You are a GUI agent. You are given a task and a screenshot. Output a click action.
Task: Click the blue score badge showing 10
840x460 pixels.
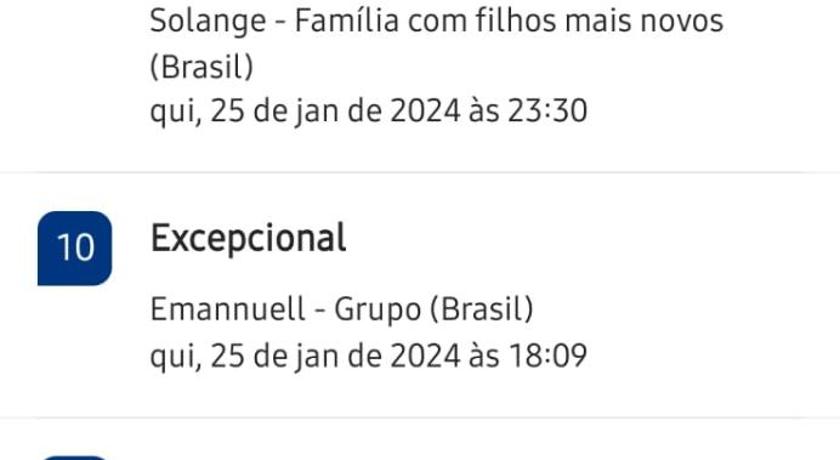74,248
